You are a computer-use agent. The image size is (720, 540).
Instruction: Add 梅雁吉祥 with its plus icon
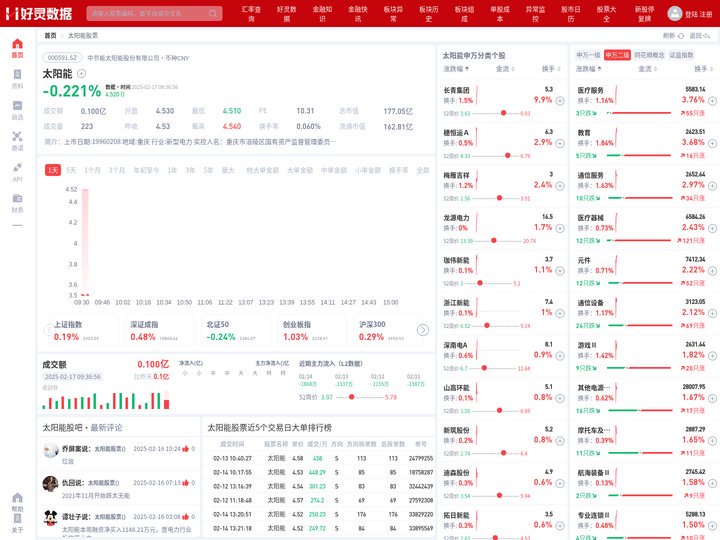560,186
